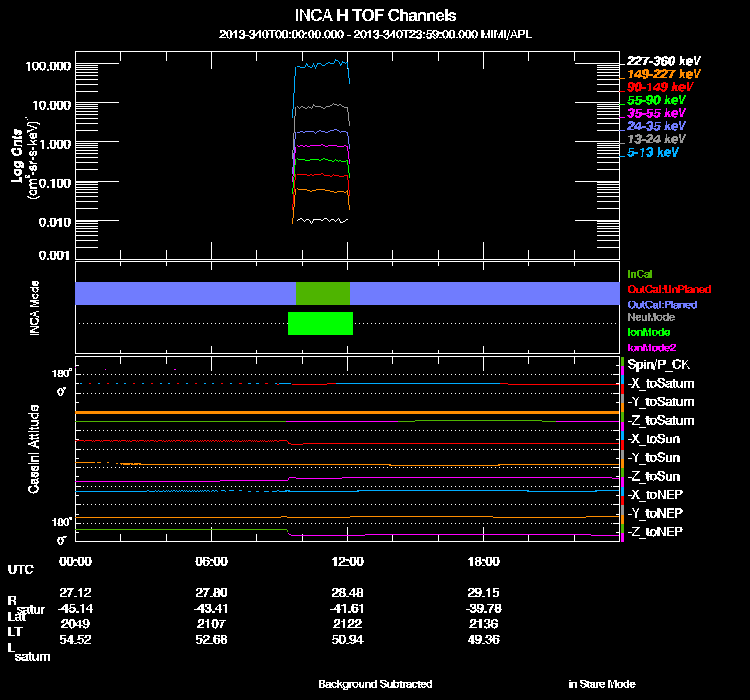The image size is (750, 700).
Task: Select the 5-13 keV legend entry
Action: (653, 153)
